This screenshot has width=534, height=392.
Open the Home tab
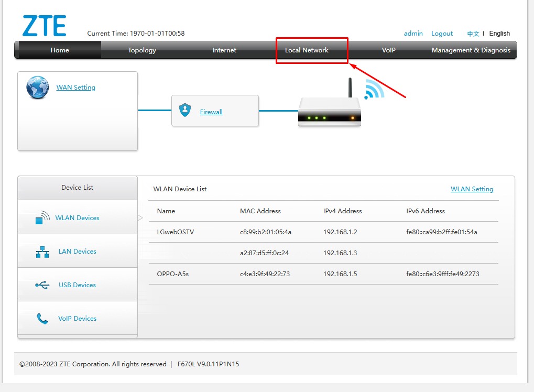click(60, 50)
